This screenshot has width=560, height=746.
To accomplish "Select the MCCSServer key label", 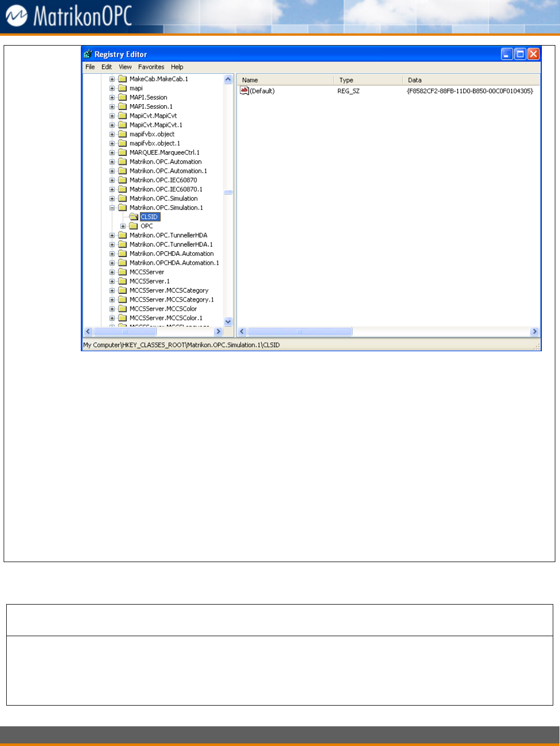I will tap(147, 272).
